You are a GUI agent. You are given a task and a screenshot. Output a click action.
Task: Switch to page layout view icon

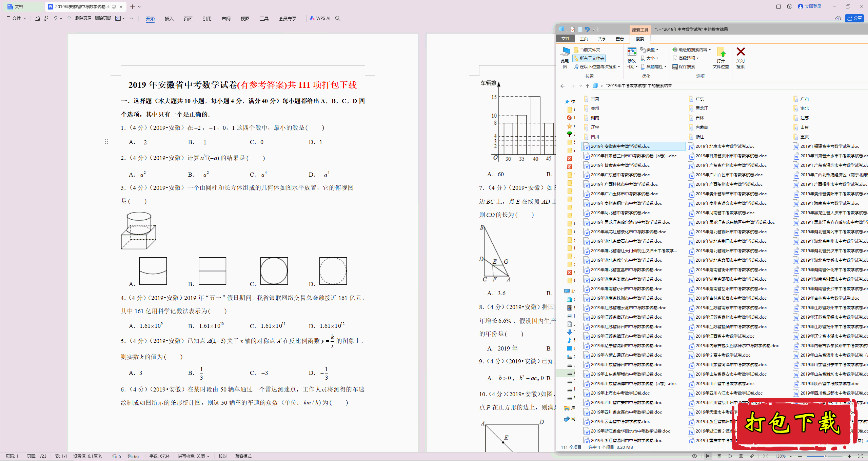coord(708,456)
